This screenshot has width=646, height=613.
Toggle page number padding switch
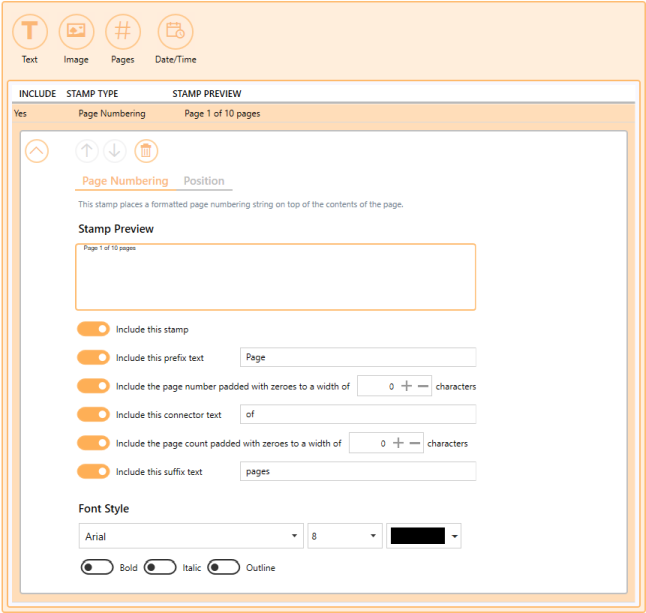pos(94,386)
